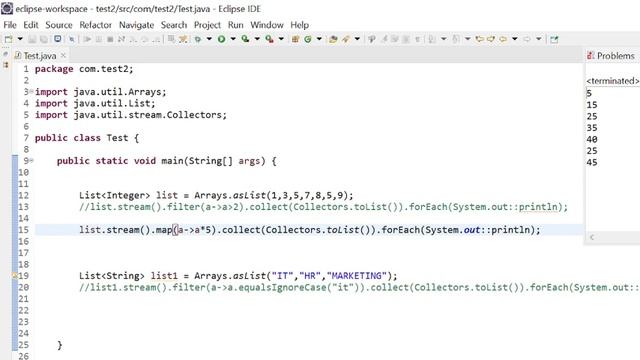Expand the Coverage dropdown arrow
The width and height of the screenshot is (640, 360).
pos(257,39)
